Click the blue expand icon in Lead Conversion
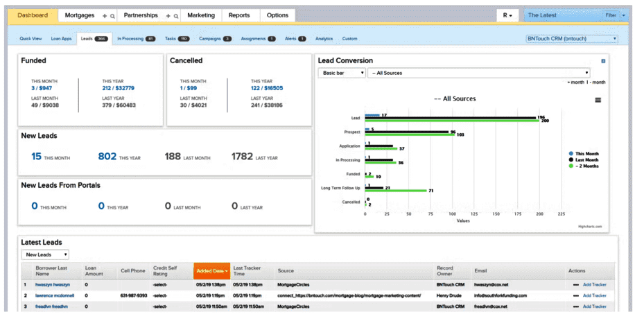Image resolution: width=644 pixels, height=321 pixels. tap(603, 61)
